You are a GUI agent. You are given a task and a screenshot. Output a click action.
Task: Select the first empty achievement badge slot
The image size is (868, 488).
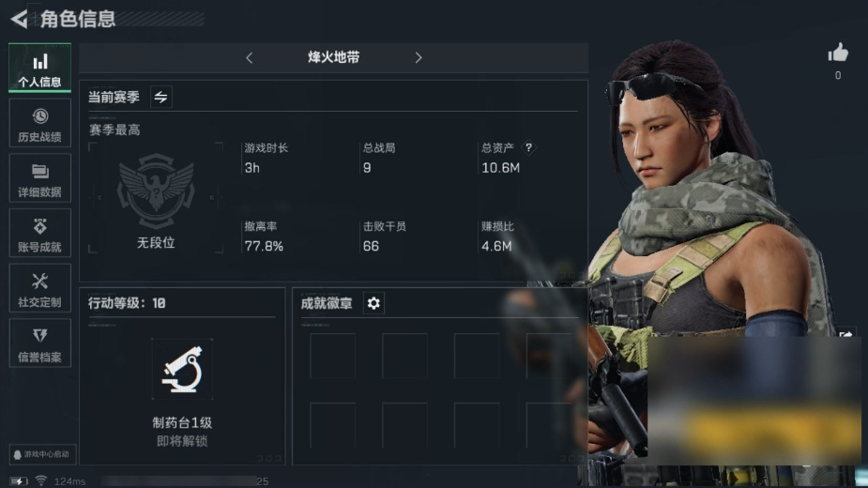[x=333, y=356]
